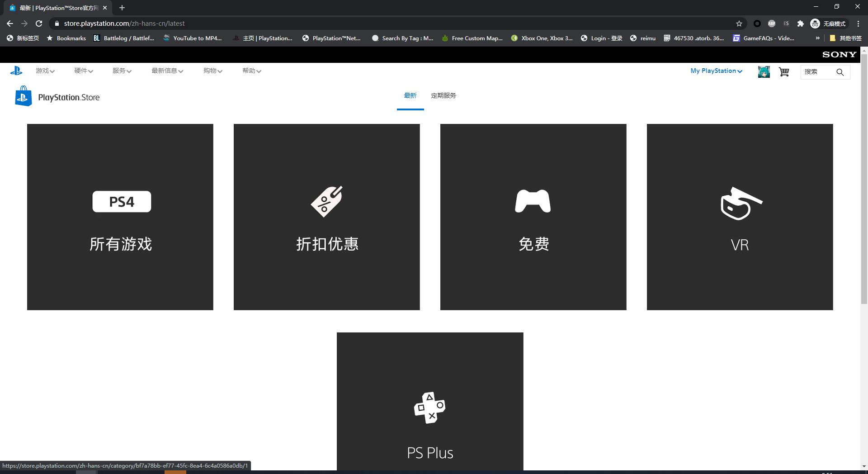Open the browser extensions puzzle icon
This screenshot has width=868, height=474.
click(800, 24)
